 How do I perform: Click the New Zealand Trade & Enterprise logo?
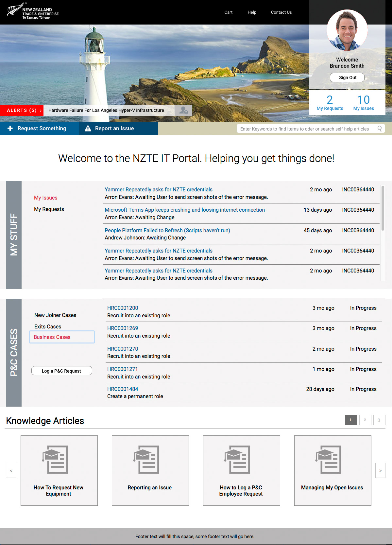point(33,12)
